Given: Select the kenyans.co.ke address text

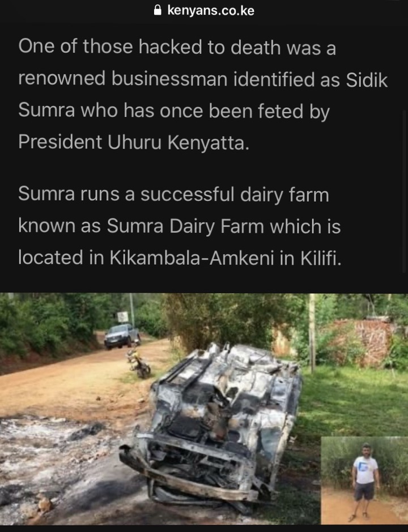Looking at the screenshot, I should coord(211,11).
